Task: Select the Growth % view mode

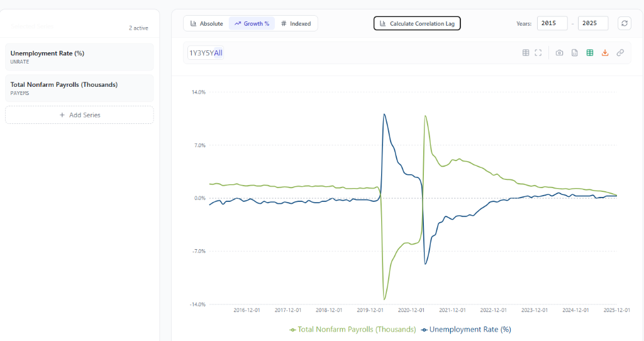Action: click(252, 23)
